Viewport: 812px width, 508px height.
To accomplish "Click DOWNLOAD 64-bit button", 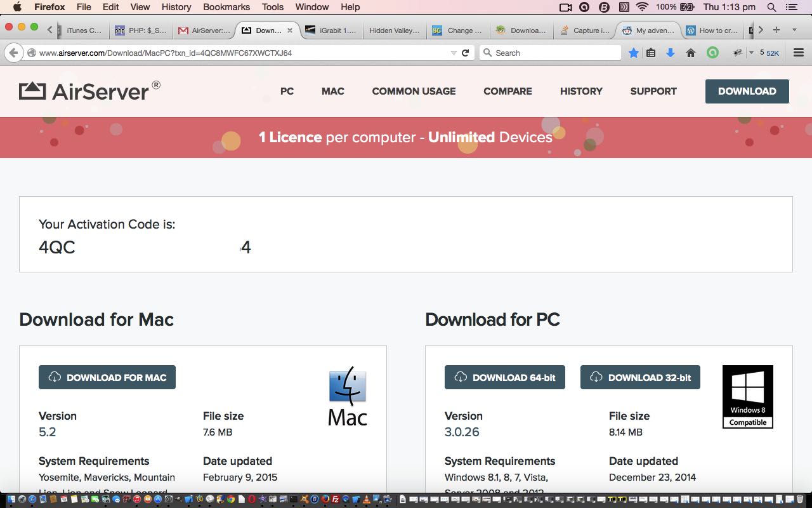I will (x=504, y=377).
